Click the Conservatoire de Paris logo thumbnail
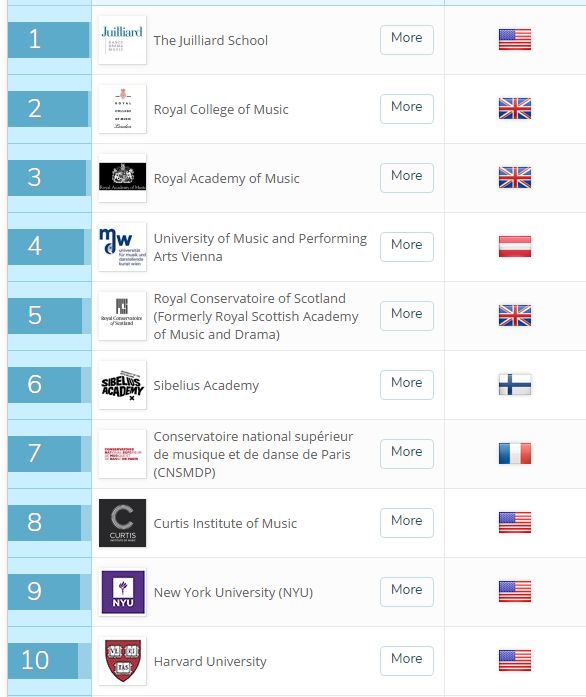Screen dimensions: 586x697 click(x=122, y=454)
